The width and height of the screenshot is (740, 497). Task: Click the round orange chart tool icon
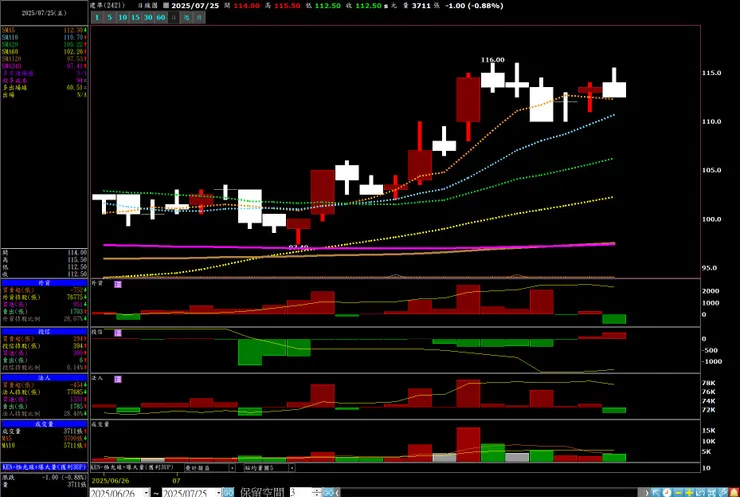(667, 493)
